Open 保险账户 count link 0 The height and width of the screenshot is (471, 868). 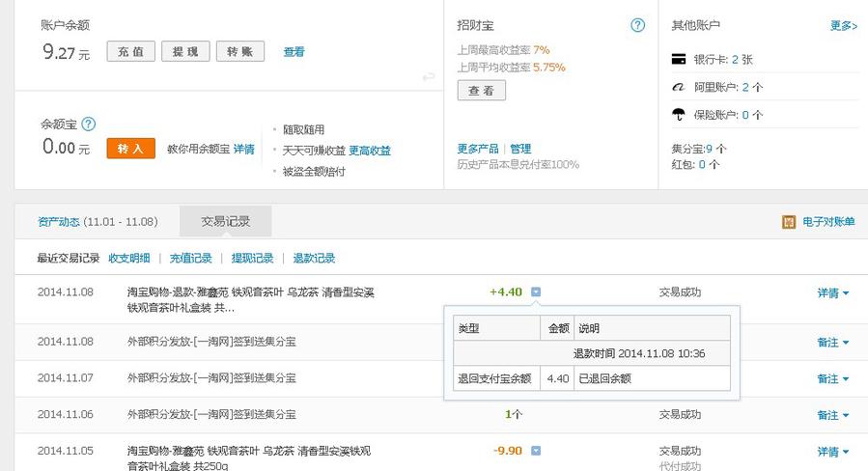[745, 115]
